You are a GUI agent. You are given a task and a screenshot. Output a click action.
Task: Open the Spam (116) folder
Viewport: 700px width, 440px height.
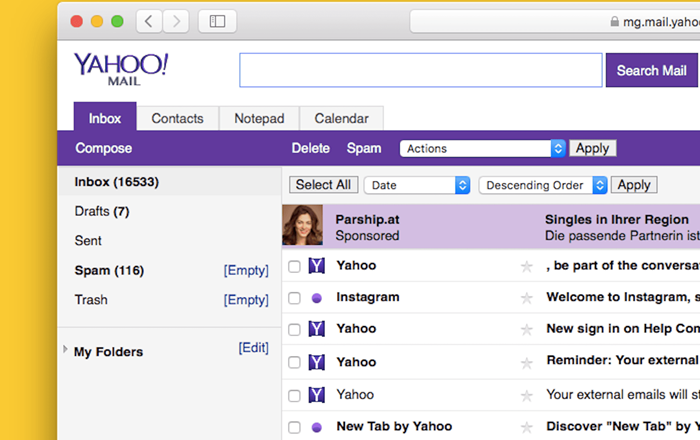109,270
